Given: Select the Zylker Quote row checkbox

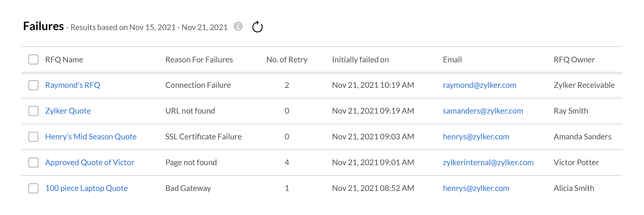Looking at the screenshot, I should tap(33, 111).
